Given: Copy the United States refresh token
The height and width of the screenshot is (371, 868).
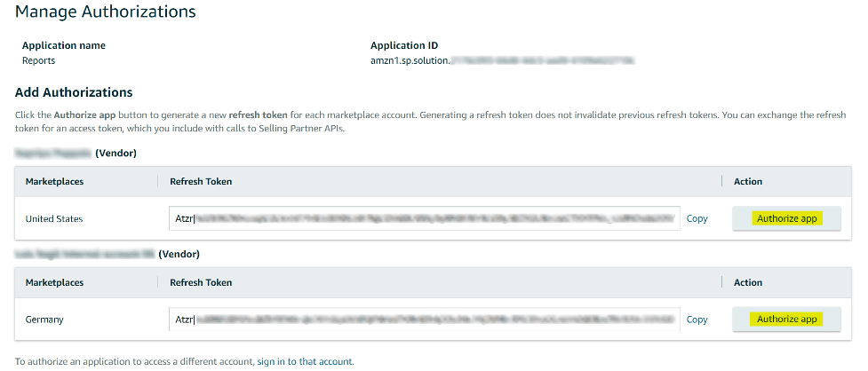Looking at the screenshot, I should point(697,218).
